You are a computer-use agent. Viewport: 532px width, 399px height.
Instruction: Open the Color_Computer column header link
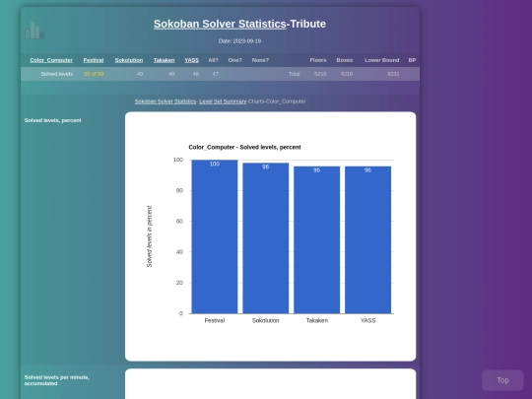click(x=51, y=60)
